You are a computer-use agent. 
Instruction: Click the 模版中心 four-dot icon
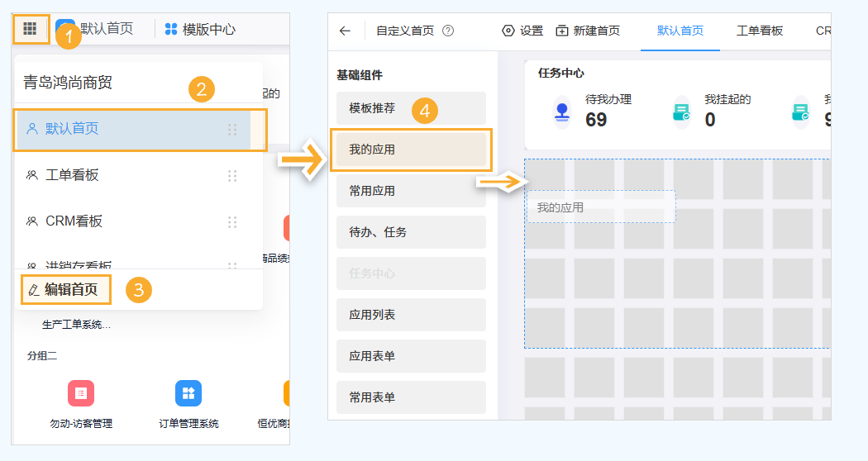(x=171, y=29)
